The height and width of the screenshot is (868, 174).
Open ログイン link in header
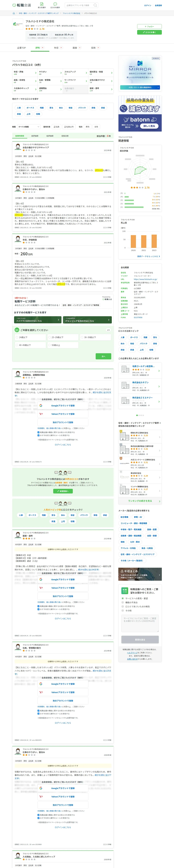(x=148, y=5)
